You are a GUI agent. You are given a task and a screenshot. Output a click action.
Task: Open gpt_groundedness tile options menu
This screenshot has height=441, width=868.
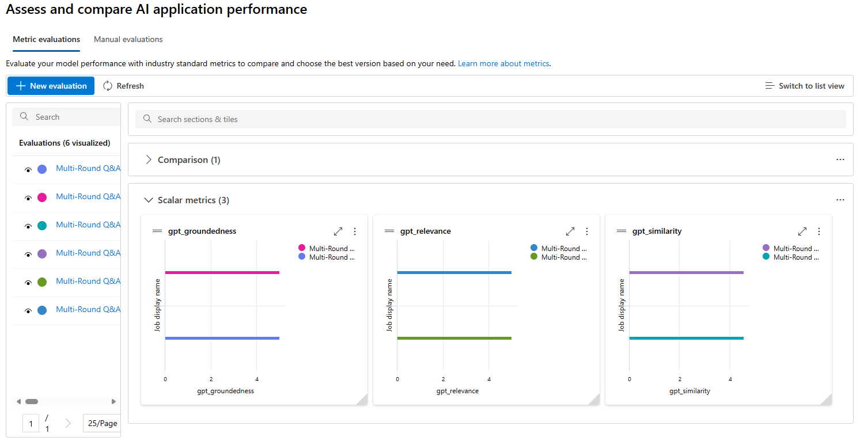point(355,231)
